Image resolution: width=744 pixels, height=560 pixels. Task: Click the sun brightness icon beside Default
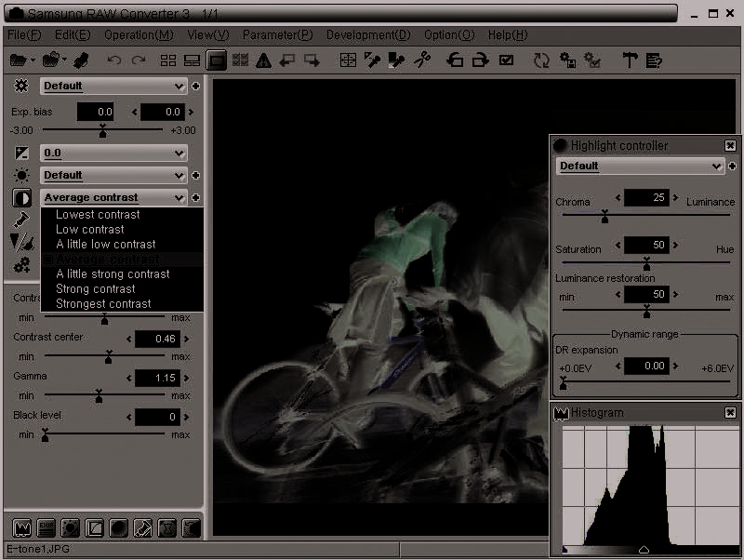pos(21,175)
